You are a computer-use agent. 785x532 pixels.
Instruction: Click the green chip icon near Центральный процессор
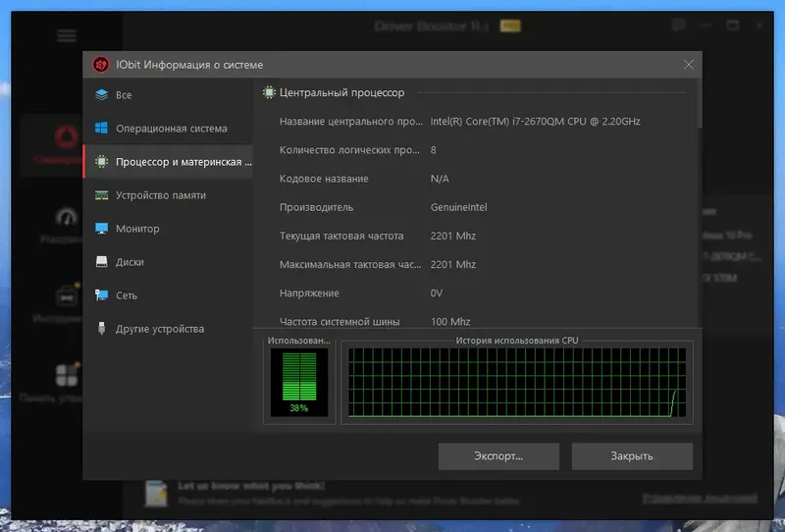pyautogui.click(x=269, y=92)
